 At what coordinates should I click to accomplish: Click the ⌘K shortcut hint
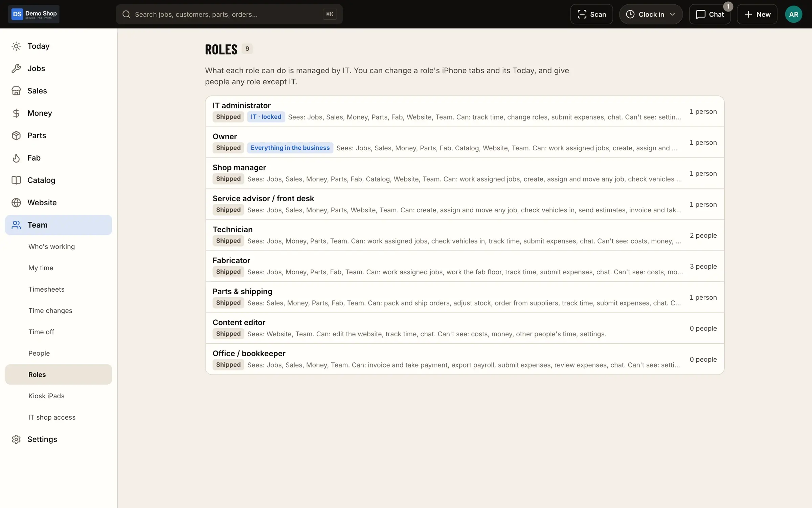pos(330,14)
